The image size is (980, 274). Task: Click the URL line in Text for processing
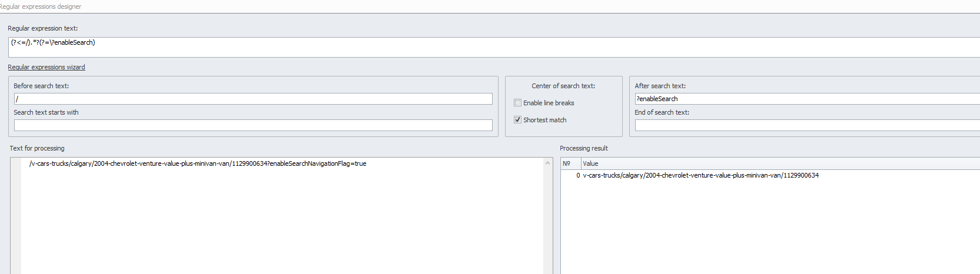[198, 163]
